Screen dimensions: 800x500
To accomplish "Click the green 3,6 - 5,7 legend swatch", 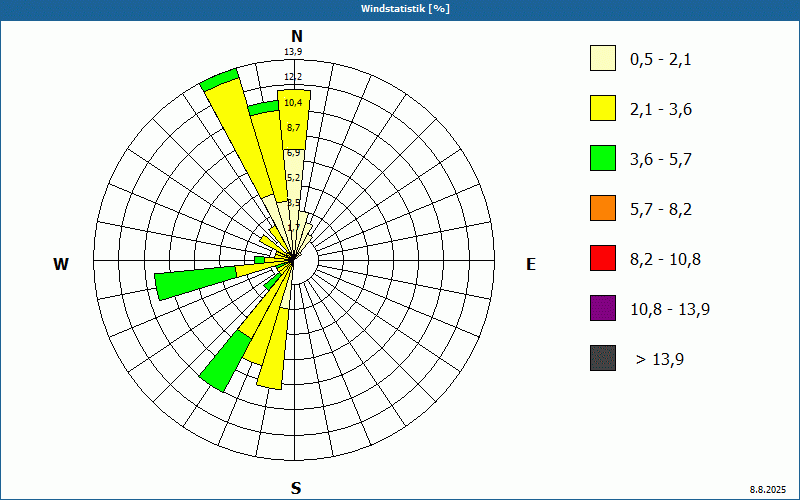I will pyautogui.click(x=603, y=158).
